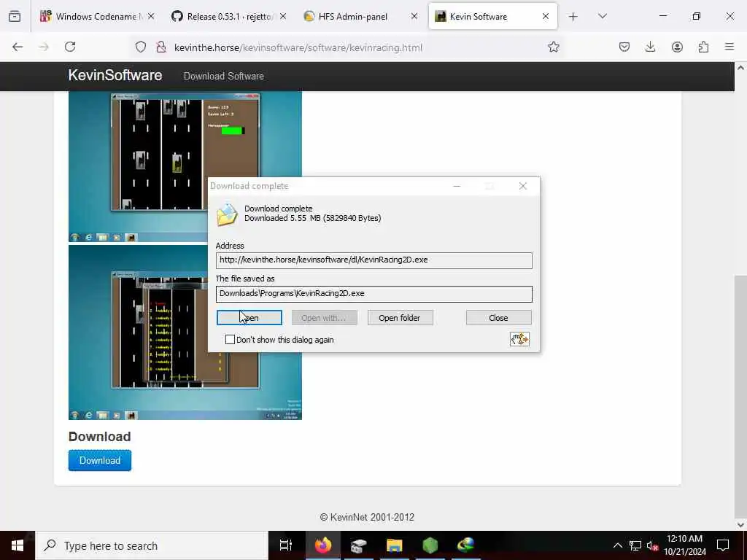Click scroll up arrow of page
Image resolution: width=747 pixels, height=560 pixels.
click(x=740, y=68)
